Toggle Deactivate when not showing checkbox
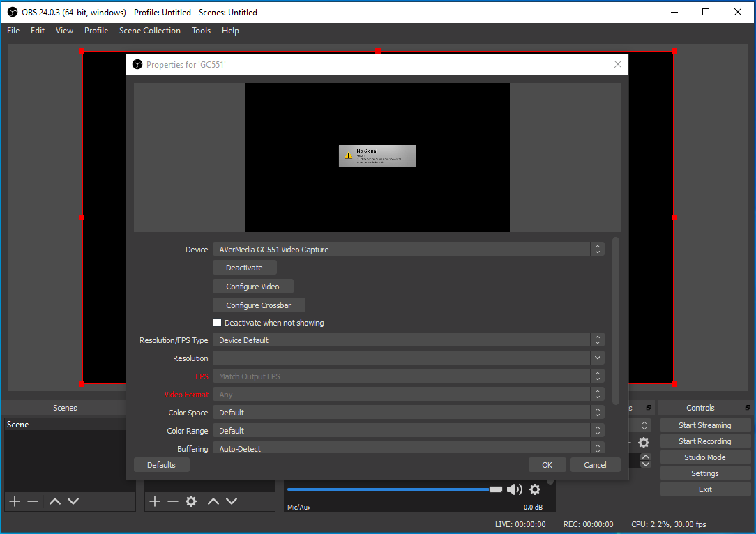756x534 pixels. [x=217, y=323]
